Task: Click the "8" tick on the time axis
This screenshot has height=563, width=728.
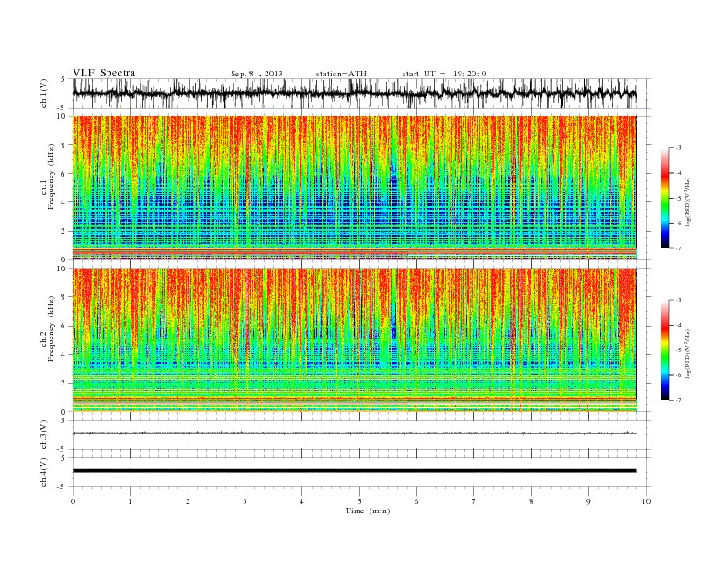Action: (531, 501)
